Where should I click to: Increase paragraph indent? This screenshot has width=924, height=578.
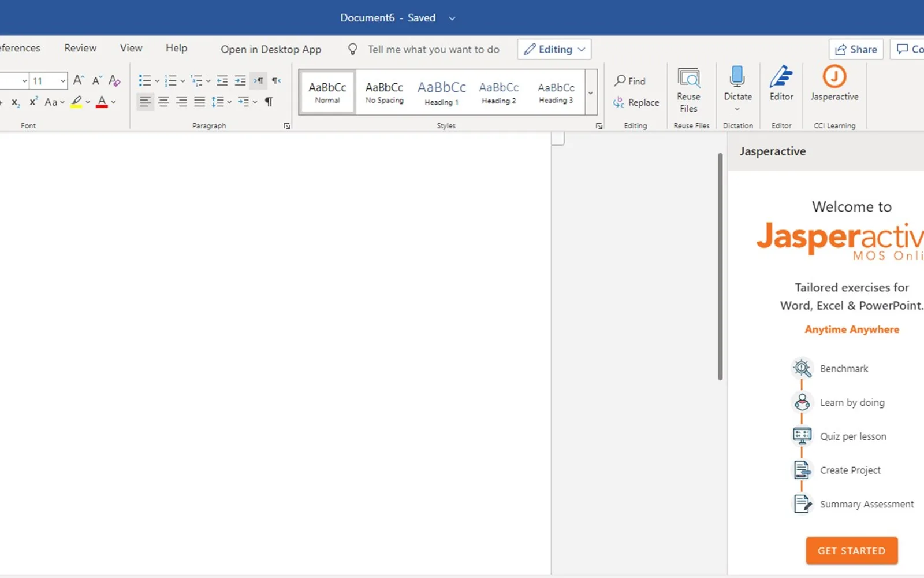coord(240,80)
